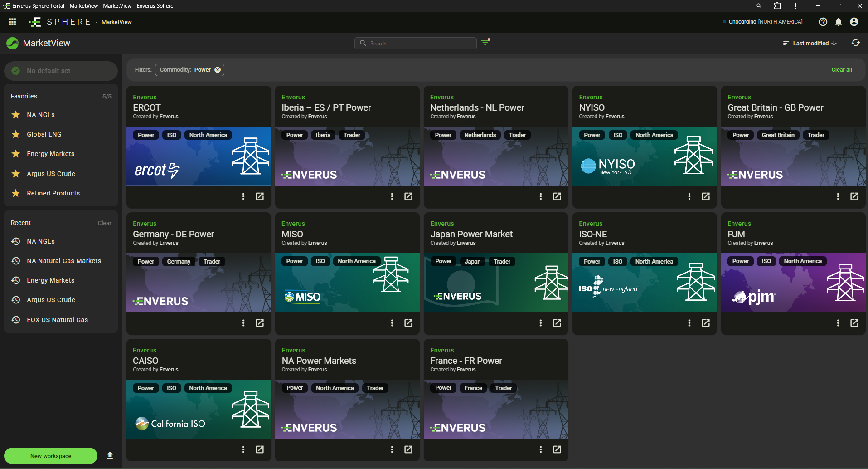Open more options on Germany - DE Power
The image size is (868, 469).
coord(243,323)
